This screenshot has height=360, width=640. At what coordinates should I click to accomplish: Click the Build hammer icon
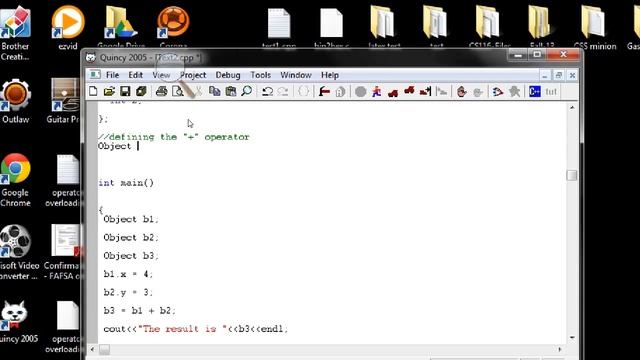click(x=324, y=91)
